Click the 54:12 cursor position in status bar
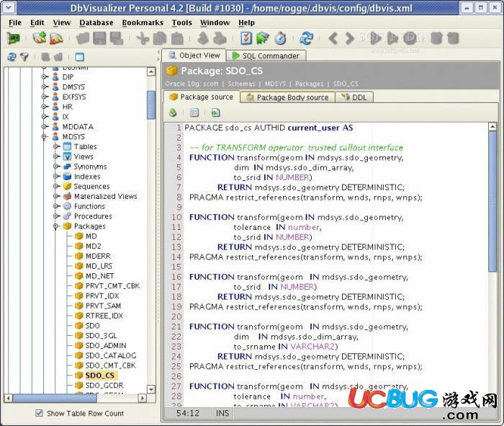504x426 pixels. click(x=188, y=413)
